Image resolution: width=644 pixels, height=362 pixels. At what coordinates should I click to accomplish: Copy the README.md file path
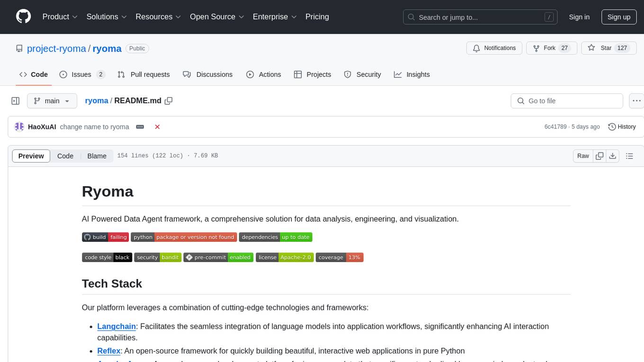[169, 100]
